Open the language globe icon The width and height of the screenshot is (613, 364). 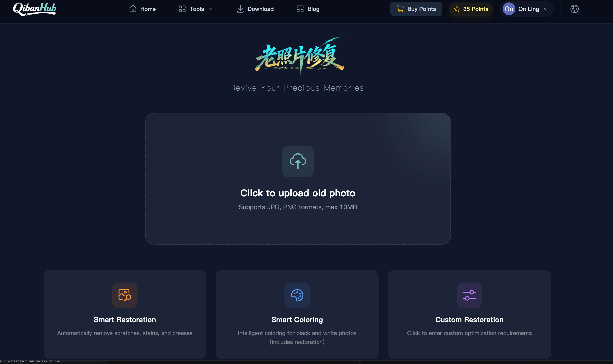[574, 9]
